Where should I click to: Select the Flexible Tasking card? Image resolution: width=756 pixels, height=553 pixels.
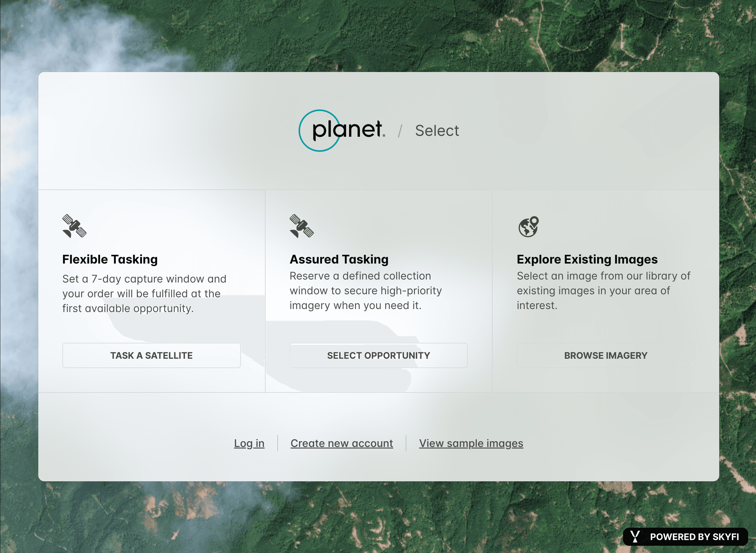point(151,291)
